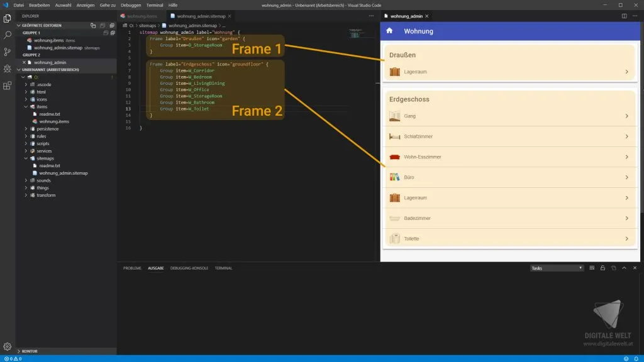Open the Wohn-Esszimmer entry in preview
644x362 pixels.
click(x=509, y=156)
